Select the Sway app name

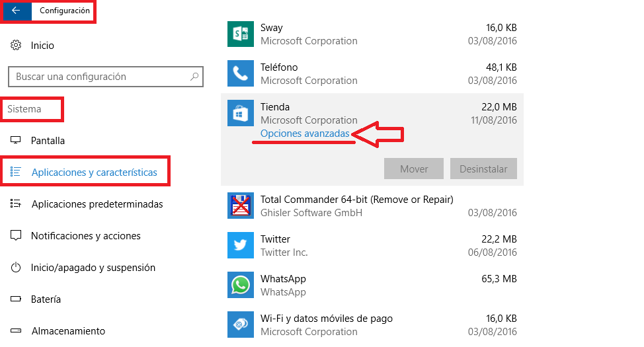point(272,28)
